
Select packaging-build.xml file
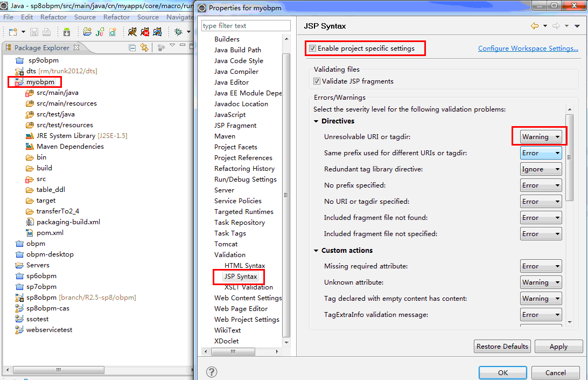pos(68,222)
